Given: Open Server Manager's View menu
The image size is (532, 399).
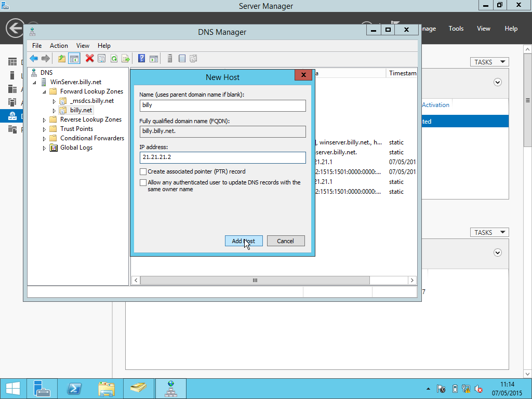Looking at the screenshot, I should (x=483, y=29).
